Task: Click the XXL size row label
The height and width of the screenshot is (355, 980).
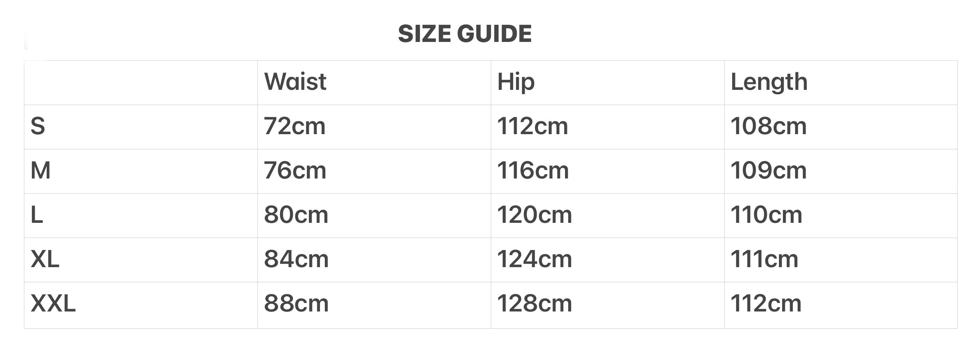Action: pos(53,303)
